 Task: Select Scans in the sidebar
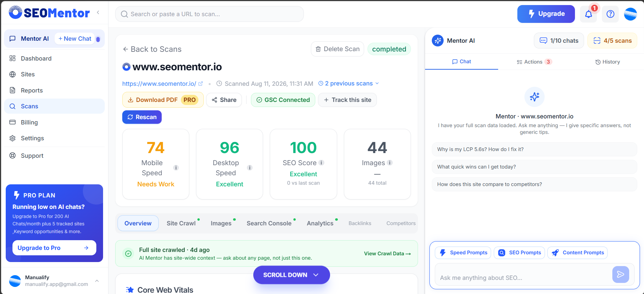[x=54, y=106]
